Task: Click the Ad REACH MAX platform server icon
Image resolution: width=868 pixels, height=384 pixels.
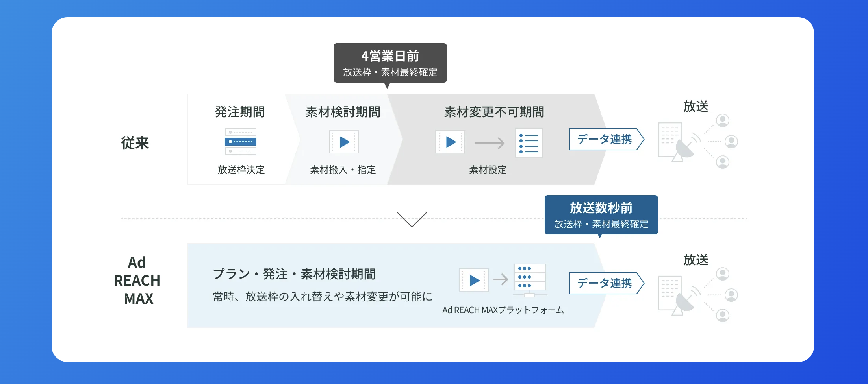Action: coord(530,280)
